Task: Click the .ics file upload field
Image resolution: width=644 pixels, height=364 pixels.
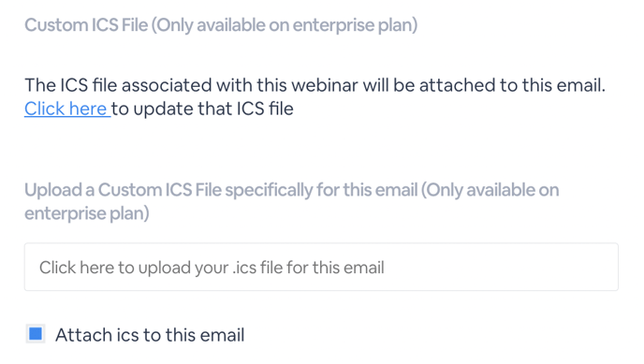Action: click(321, 268)
